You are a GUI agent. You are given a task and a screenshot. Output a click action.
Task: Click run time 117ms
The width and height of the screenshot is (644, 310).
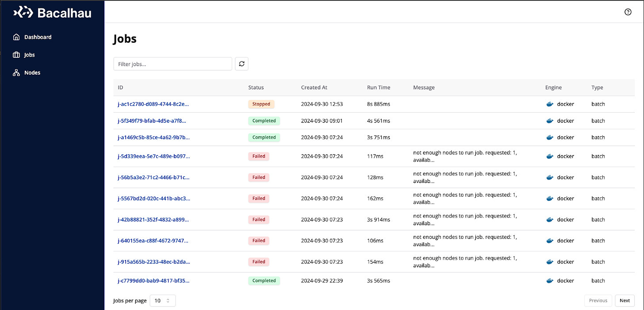pos(376,156)
